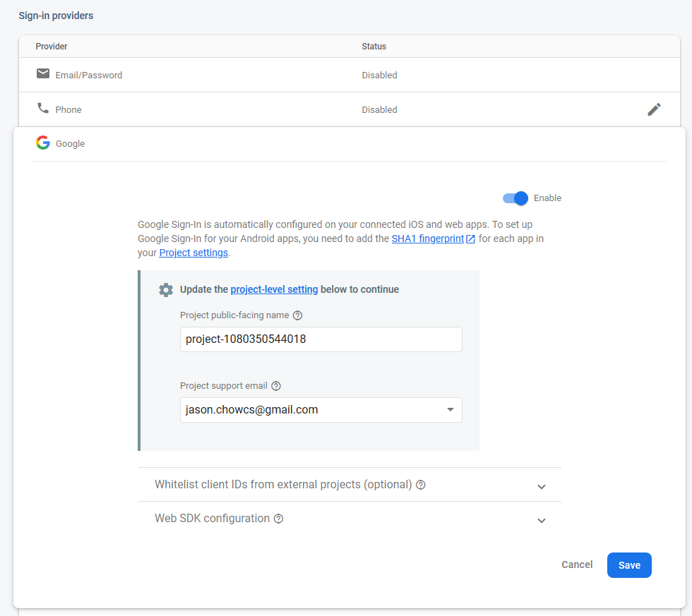Click the Project public-facing name field
The image size is (692, 616).
point(321,339)
